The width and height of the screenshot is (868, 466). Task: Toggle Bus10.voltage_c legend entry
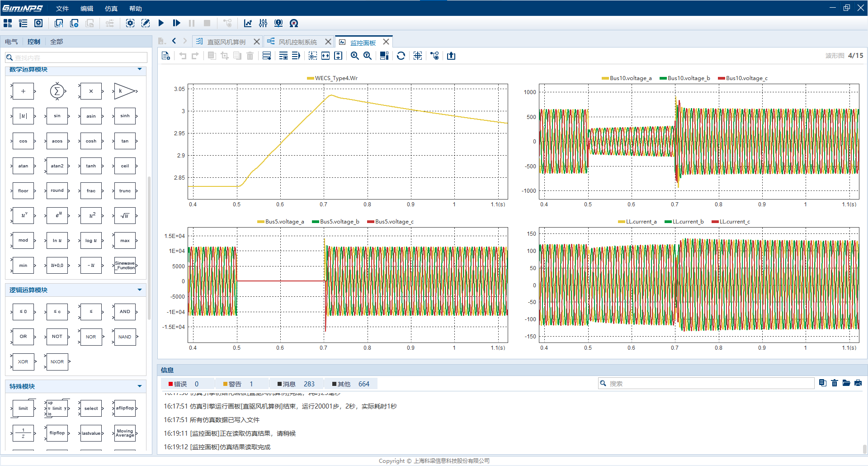pyautogui.click(x=743, y=78)
